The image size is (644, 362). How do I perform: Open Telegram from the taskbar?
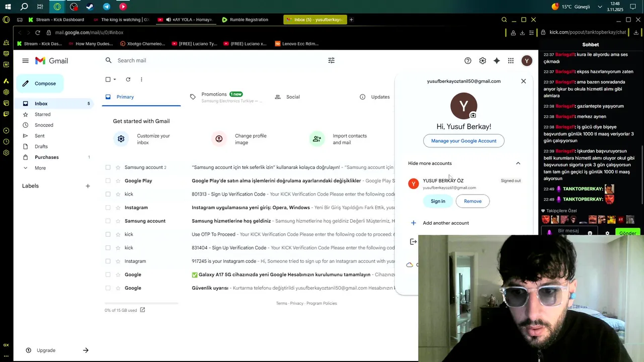pos(107,7)
